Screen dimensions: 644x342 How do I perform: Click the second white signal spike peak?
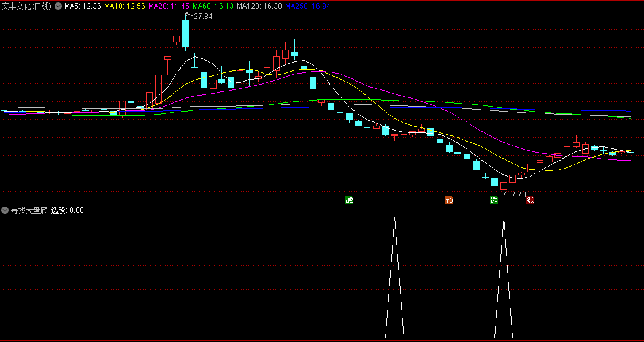[504, 219]
